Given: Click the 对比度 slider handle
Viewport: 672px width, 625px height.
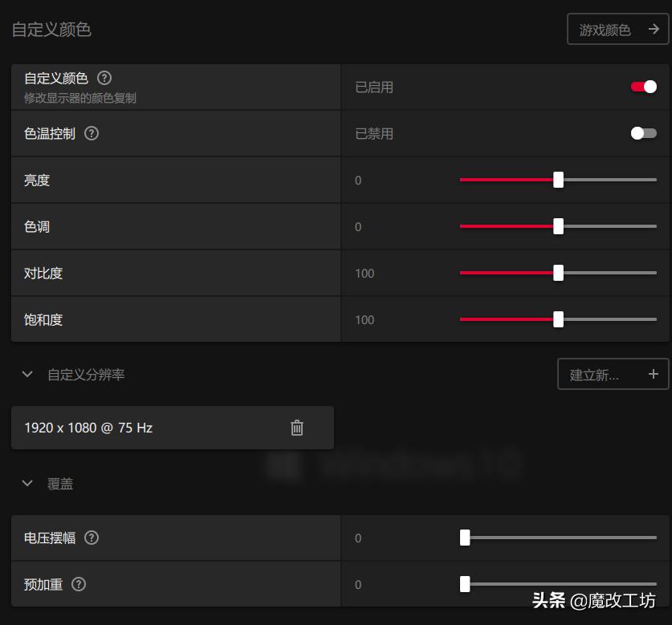Looking at the screenshot, I should 558,273.
